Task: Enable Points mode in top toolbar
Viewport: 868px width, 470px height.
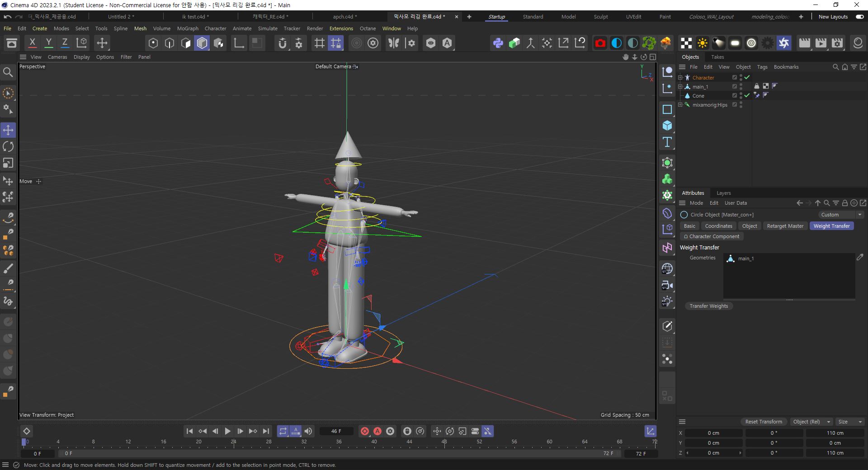Action: (x=153, y=43)
